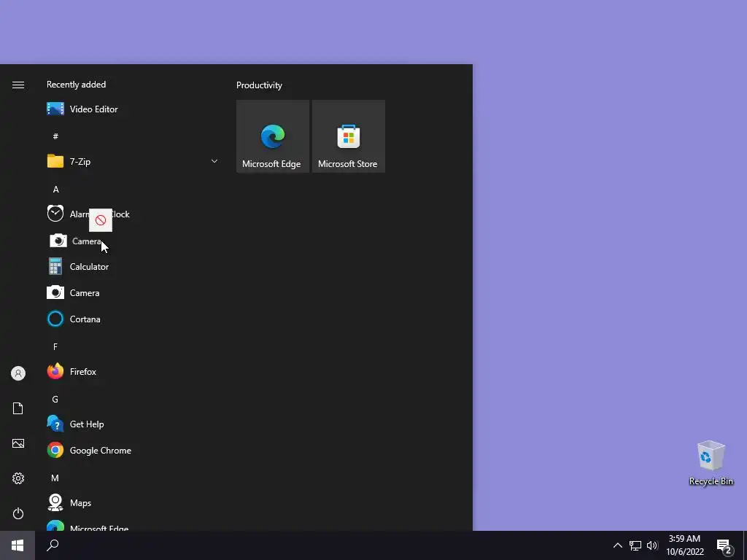Open the Camera app below Calculator
This screenshot has height=560, width=747.
[133, 293]
